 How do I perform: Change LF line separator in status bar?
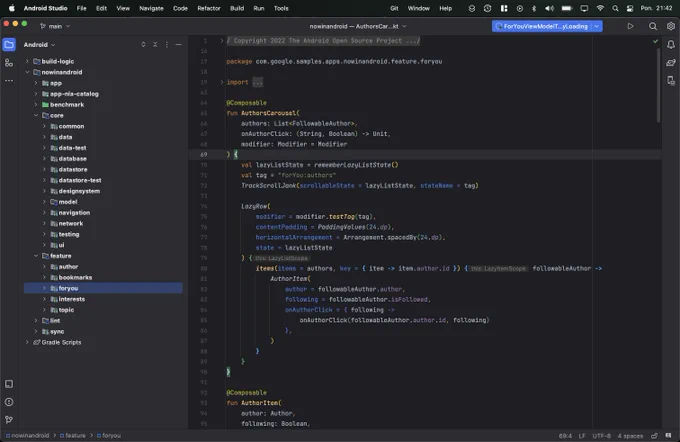pos(582,436)
